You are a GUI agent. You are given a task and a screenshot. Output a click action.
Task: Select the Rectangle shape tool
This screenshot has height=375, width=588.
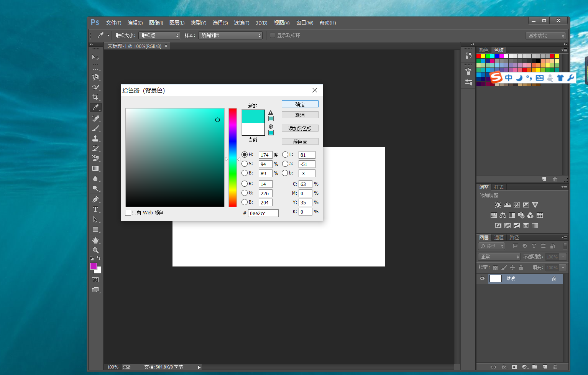pos(95,229)
